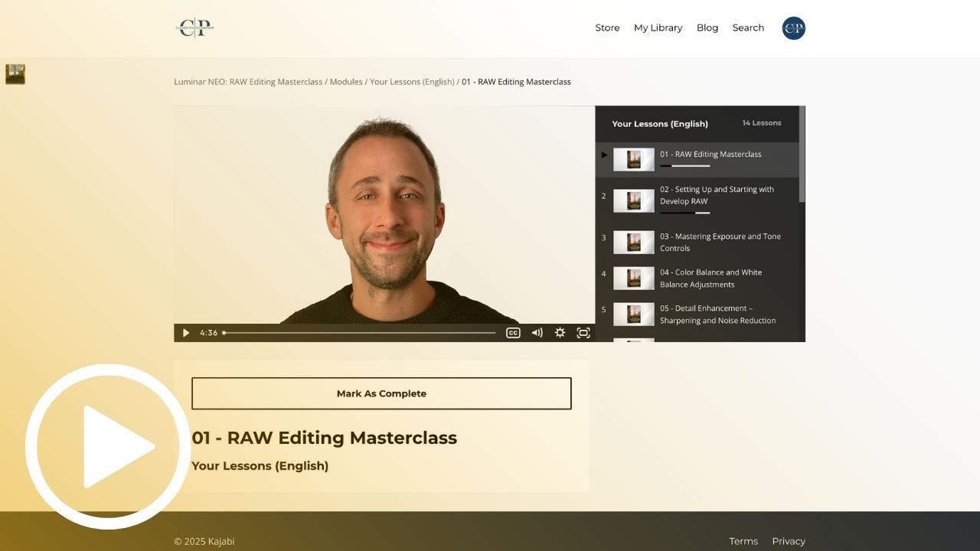Select lesson 01 - RAW Editing Masterclass in playlist
980x551 pixels.
click(x=697, y=159)
